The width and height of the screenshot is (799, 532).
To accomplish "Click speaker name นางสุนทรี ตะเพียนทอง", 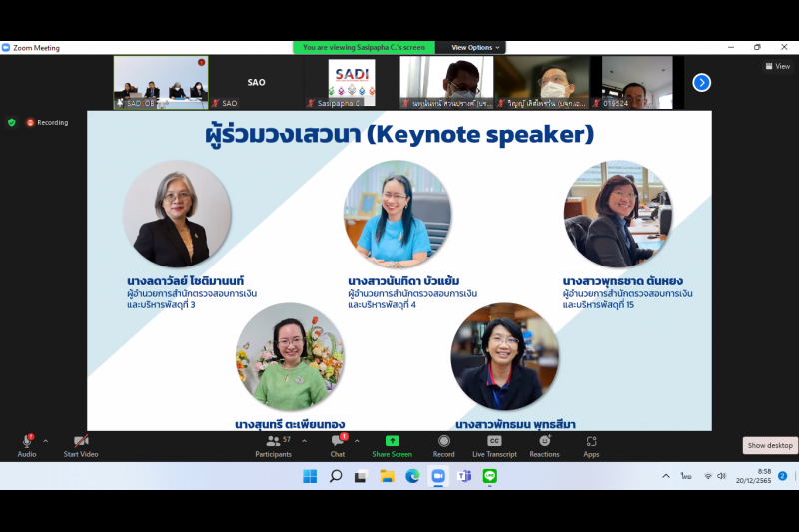I will (x=290, y=424).
